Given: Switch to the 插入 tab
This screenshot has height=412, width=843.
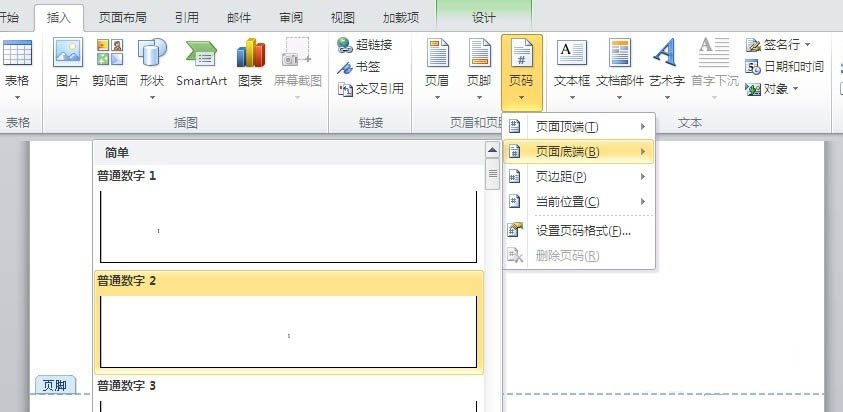Looking at the screenshot, I should click(59, 18).
